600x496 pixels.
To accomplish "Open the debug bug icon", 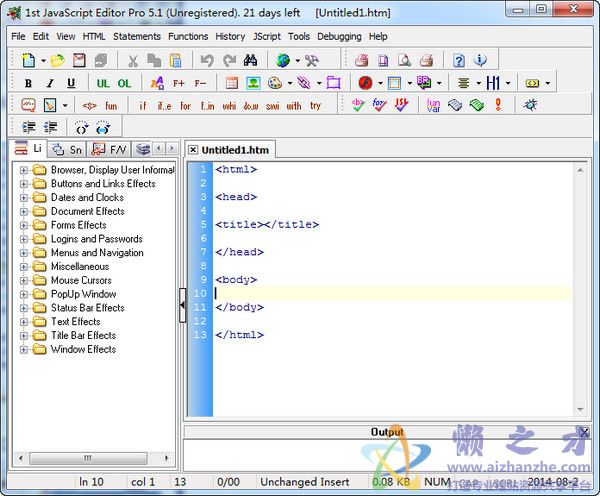I will click(x=530, y=104).
